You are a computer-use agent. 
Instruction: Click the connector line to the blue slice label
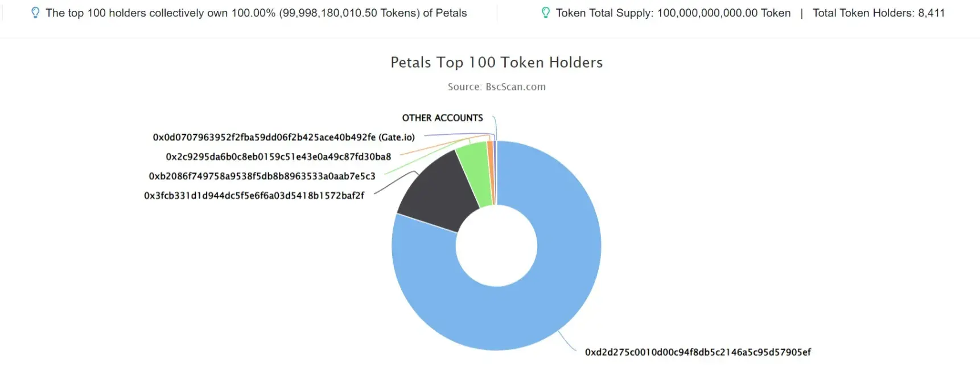[568, 342]
